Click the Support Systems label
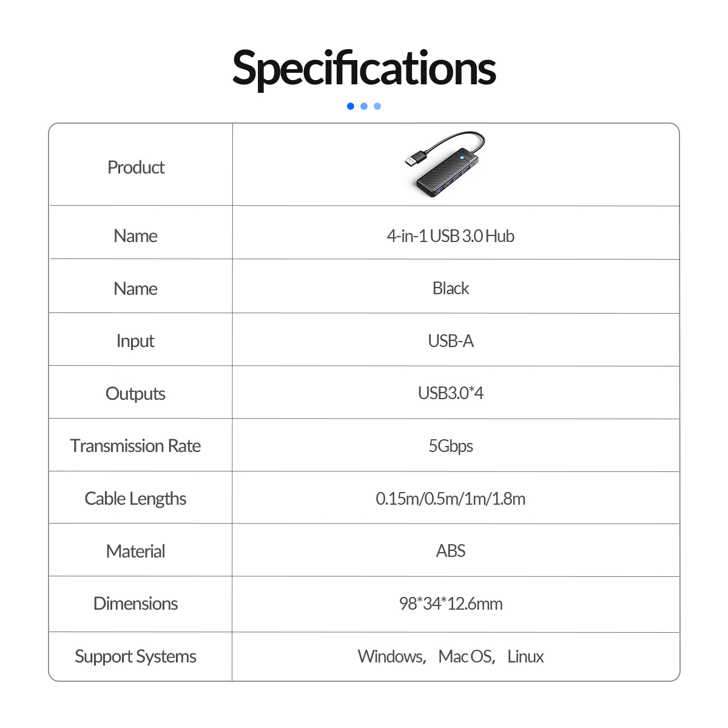This screenshot has width=728, height=728. click(x=135, y=656)
